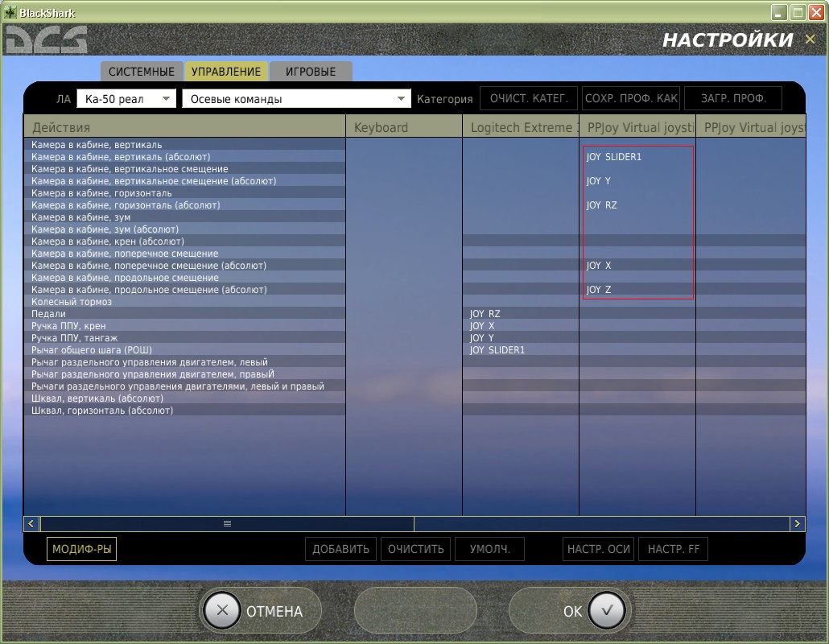Select the Шквал, вертикаль (абсолют) row

click(184, 398)
